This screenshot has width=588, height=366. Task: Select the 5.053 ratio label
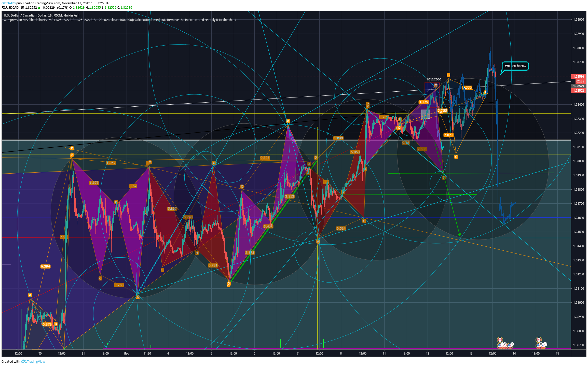355,152
